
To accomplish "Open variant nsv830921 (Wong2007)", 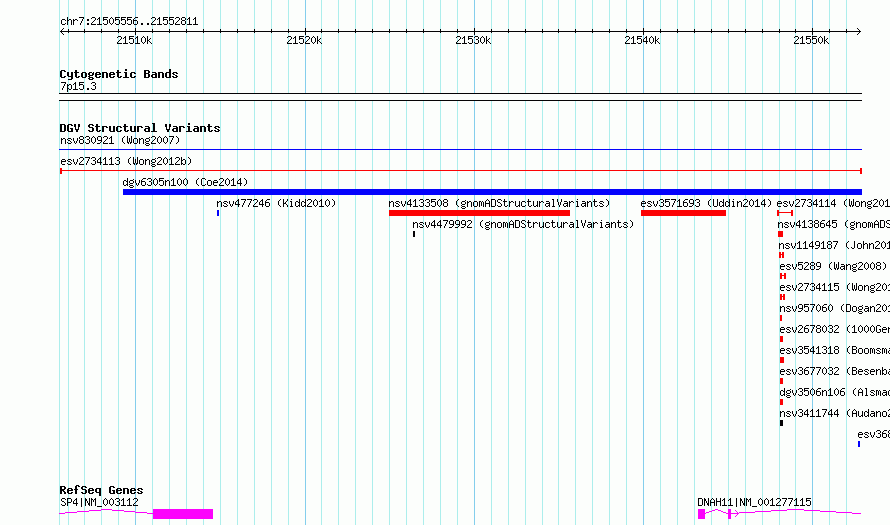I will (x=120, y=140).
